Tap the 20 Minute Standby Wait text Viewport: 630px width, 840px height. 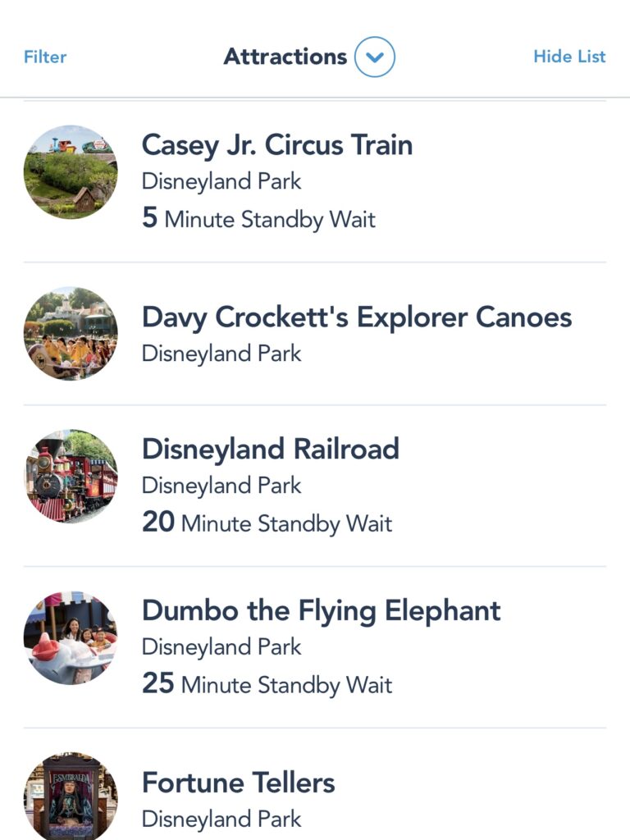click(x=267, y=523)
